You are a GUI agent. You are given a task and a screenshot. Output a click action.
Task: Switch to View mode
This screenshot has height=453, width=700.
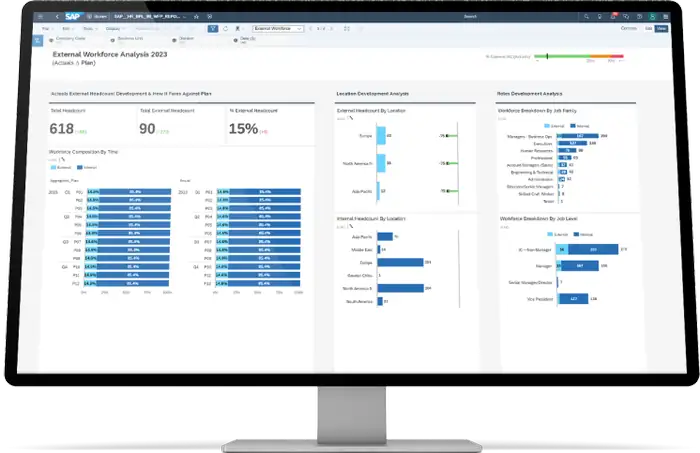click(661, 29)
